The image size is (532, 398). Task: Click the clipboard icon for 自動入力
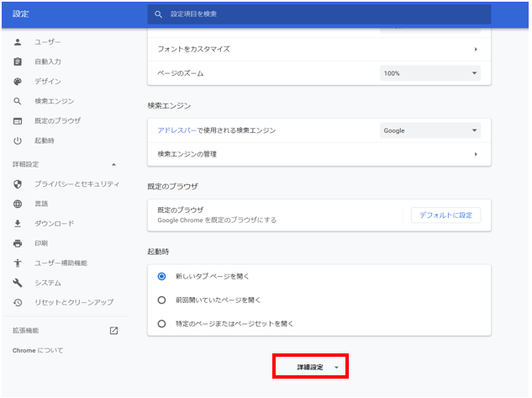18,61
